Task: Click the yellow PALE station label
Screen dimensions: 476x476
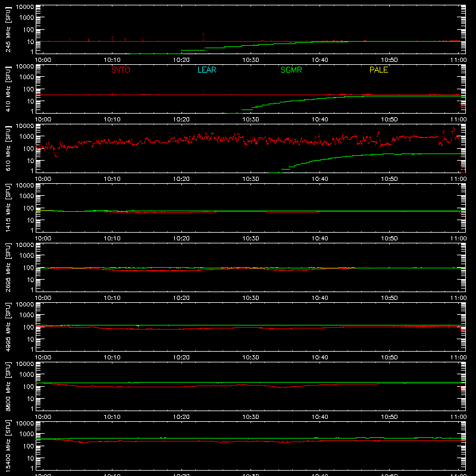Action: (378, 70)
